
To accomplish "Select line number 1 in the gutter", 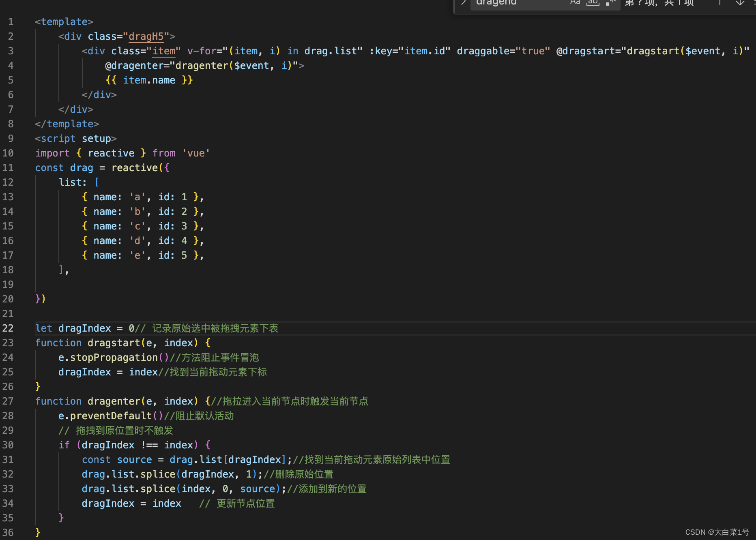I will coord(11,21).
